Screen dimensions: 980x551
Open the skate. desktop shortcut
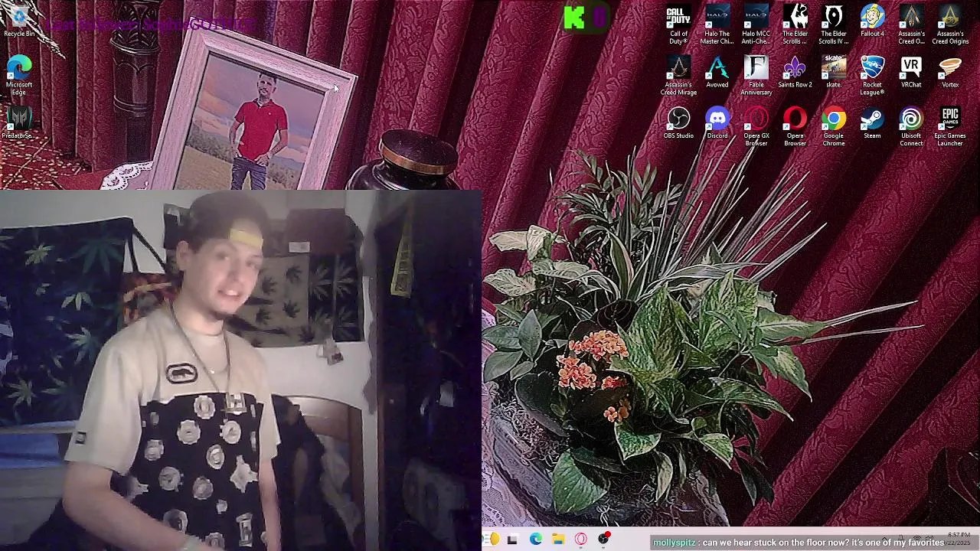tap(834, 72)
